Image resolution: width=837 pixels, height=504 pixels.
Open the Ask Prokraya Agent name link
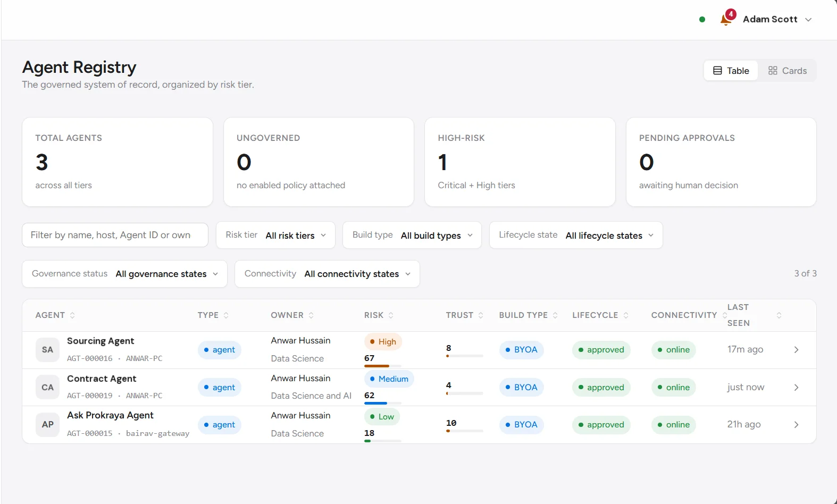click(110, 415)
